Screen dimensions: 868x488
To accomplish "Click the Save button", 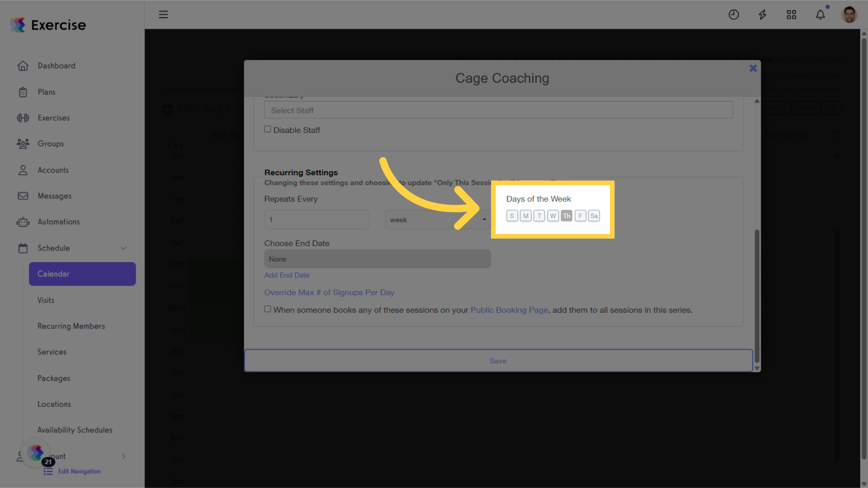I will pyautogui.click(x=498, y=361).
